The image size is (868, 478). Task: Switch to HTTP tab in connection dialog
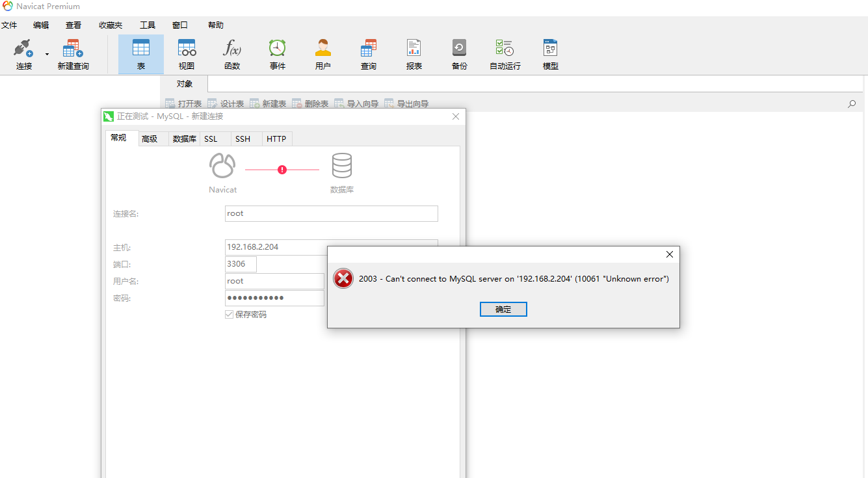276,139
